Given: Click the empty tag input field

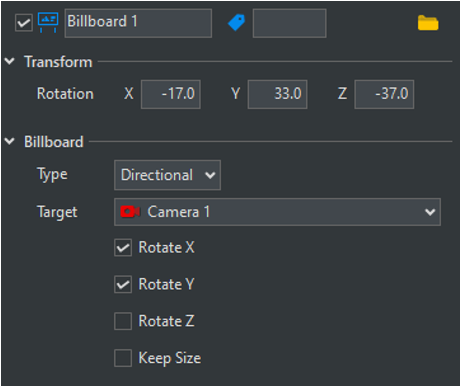Looking at the screenshot, I should (x=290, y=23).
